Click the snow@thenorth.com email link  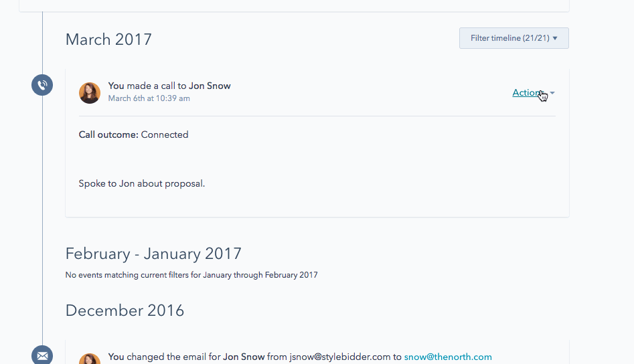coord(448,357)
